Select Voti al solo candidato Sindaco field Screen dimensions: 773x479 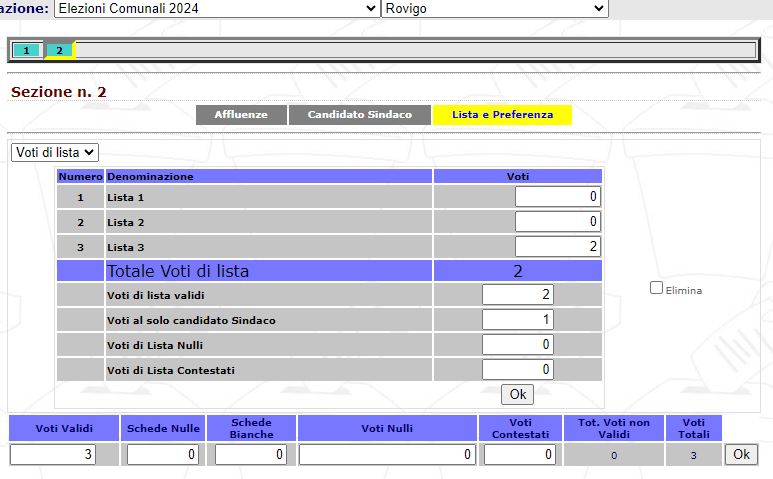pyautogui.click(x=517, y=320)
